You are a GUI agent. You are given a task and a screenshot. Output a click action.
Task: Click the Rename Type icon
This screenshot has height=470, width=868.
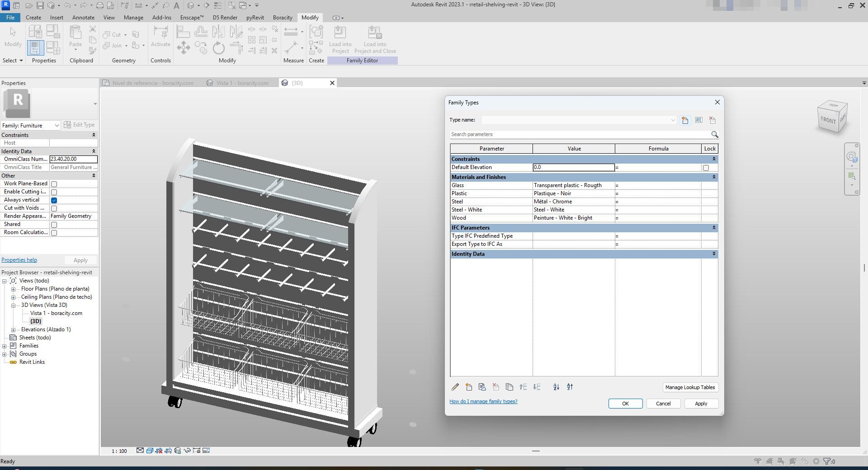[699, 120]
